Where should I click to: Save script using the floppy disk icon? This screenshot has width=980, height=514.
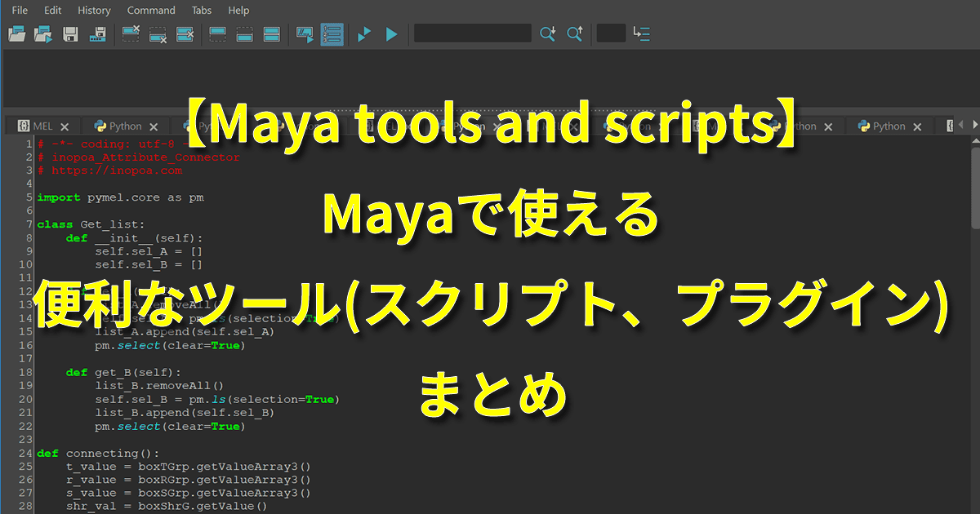pyautogui.click(x=71, y=34)
